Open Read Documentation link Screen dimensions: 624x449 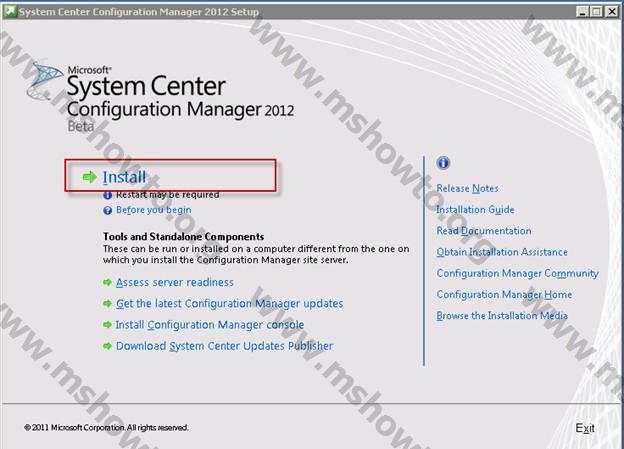[x=484, y=231]
